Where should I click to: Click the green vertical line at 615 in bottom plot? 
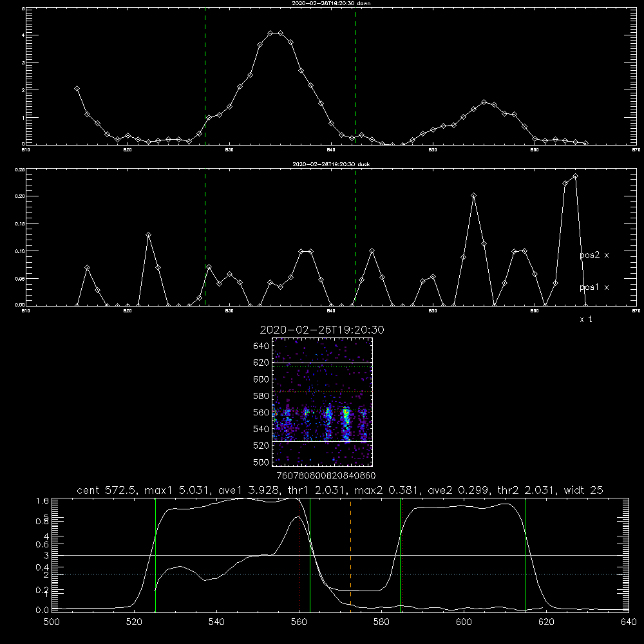click(x=526, y=555)
